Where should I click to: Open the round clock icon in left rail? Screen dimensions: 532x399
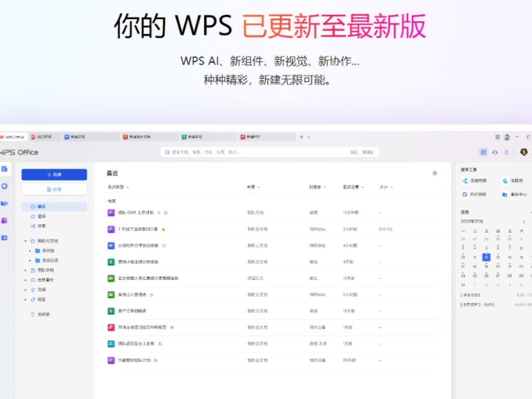4,186
